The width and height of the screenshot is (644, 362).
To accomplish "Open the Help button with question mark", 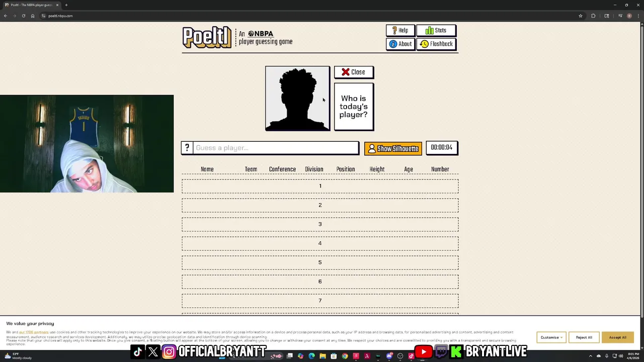I will [400, 31].
